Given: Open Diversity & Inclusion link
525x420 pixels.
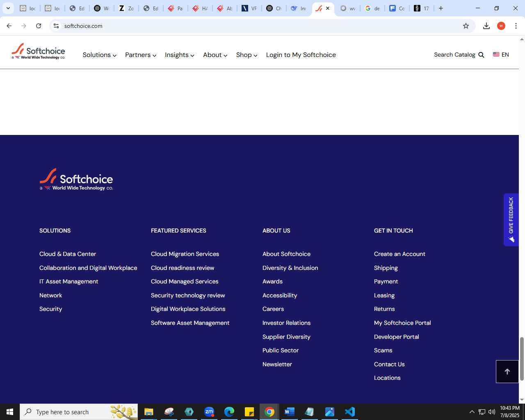Looking at the screenshot, I should pos(290,268).
